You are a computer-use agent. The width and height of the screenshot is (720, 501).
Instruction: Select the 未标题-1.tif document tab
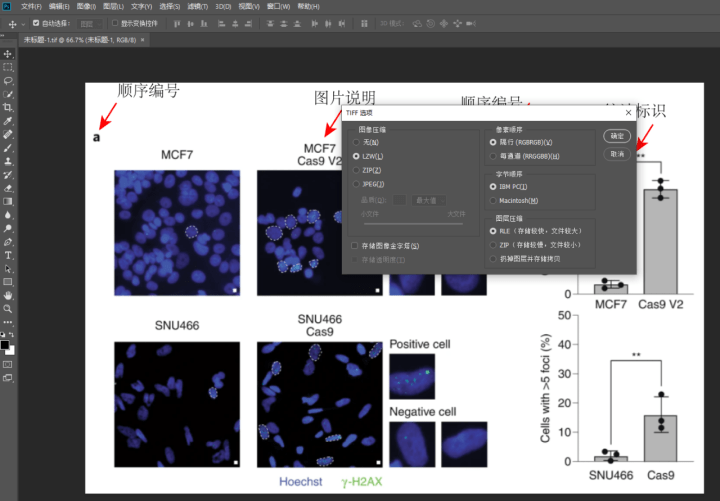[x=80, y=40]
